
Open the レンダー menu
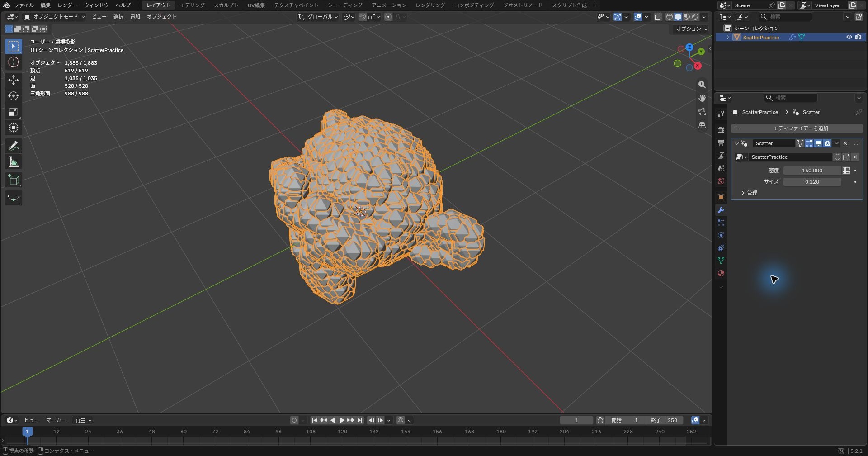point(67,5)
